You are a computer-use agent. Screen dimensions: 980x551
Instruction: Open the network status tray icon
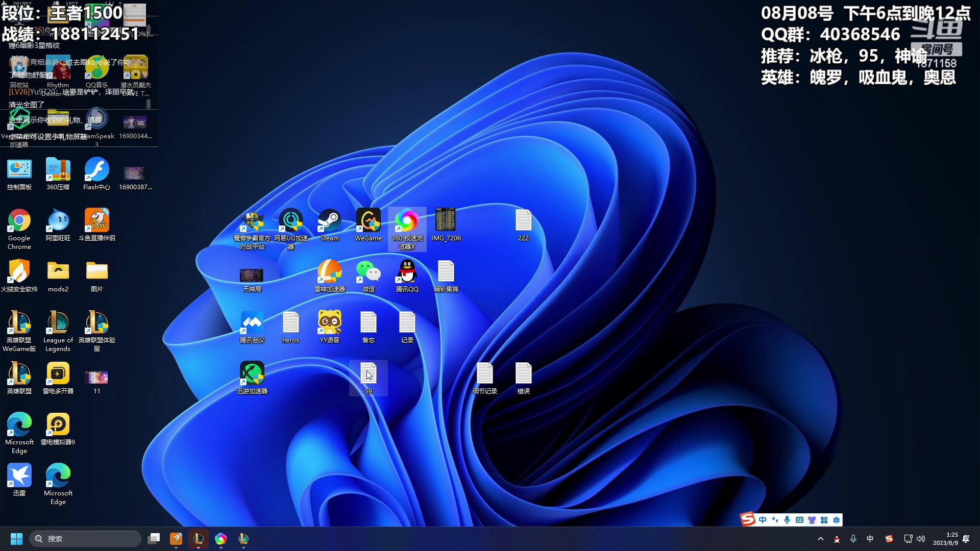tap(908, 539)
